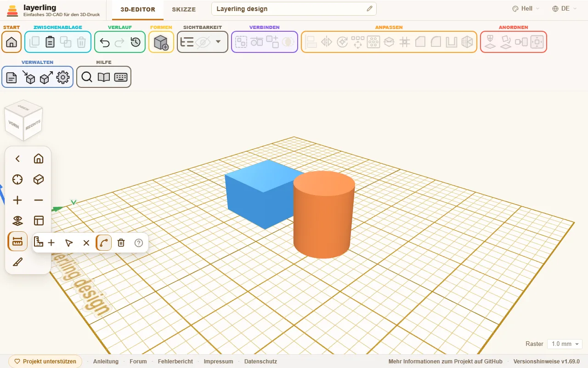The width and height of the screenshot is (588, 368).
Task: Toggle the curve measurement mode button
Action: tap(104, 243)
